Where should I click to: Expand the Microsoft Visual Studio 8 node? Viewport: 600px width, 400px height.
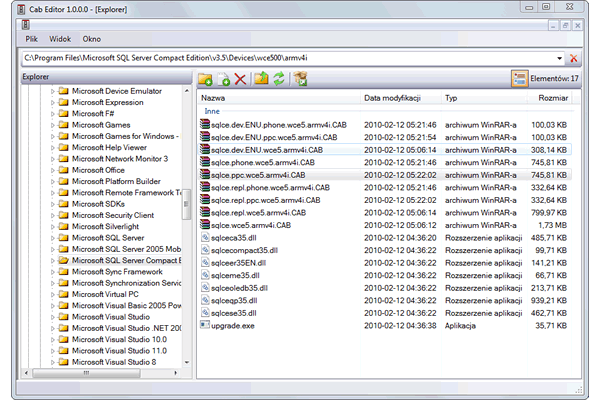pyautogui.click(x=53, y=362)
